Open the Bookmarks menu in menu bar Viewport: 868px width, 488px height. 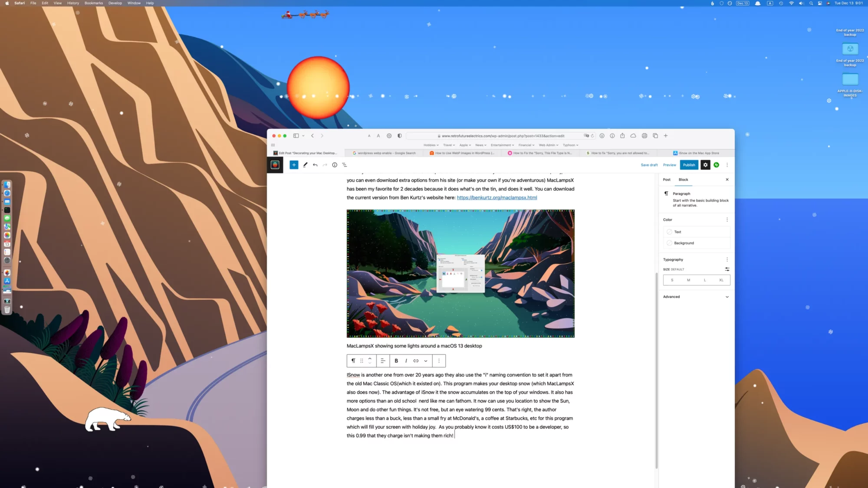coord(93,3)
